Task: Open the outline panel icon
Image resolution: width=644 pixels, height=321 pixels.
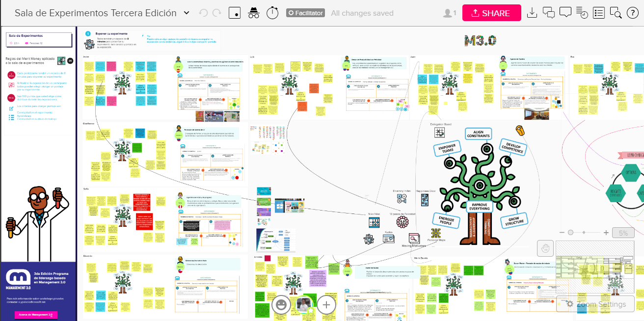Action: pyautogui.click(x=599, y=13)
